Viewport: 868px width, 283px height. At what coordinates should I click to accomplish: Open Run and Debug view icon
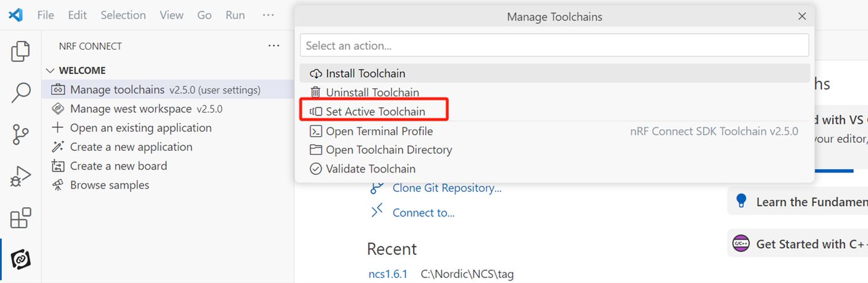tap(20, 176)
